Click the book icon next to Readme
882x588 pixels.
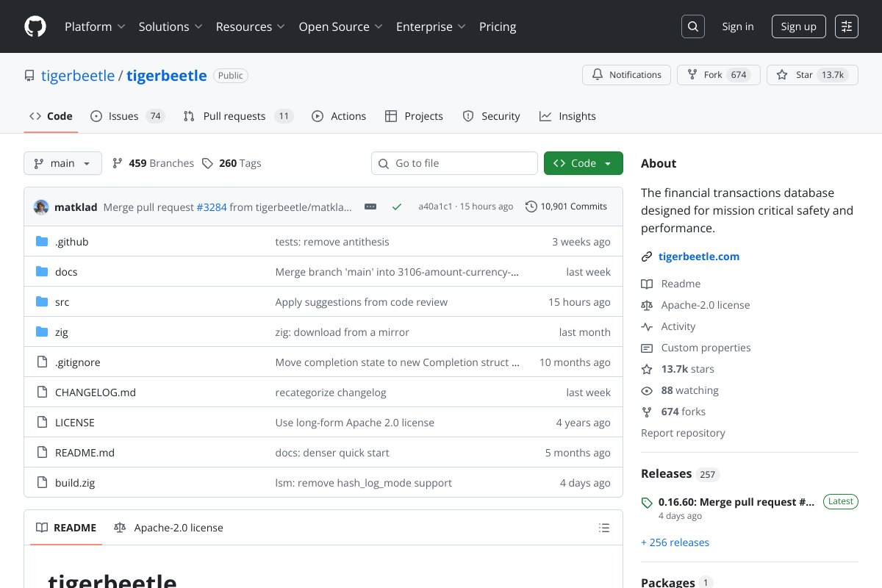click(647, 284)
